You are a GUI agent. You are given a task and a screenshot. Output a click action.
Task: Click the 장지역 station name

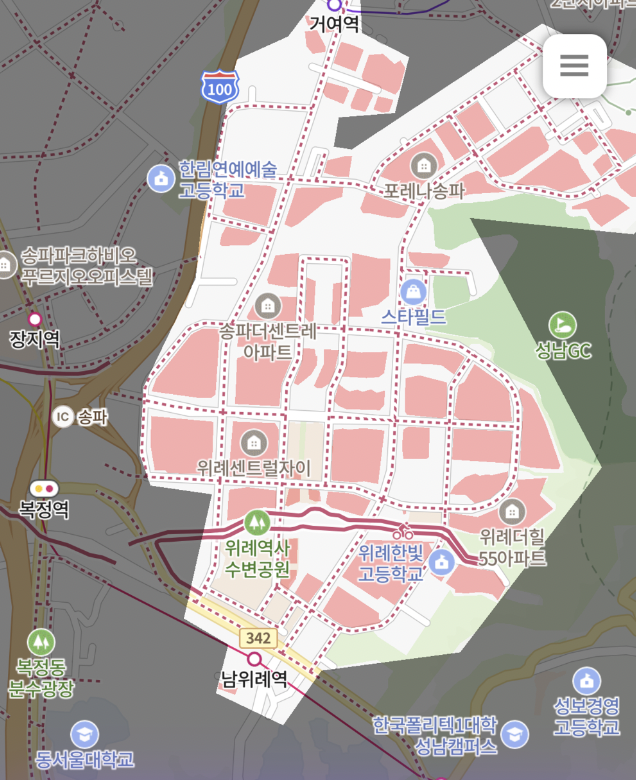35,340
